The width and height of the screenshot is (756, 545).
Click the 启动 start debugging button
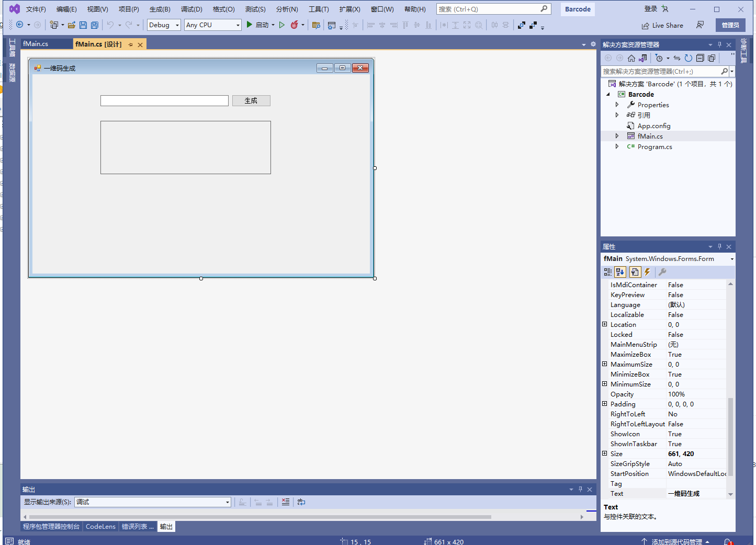click(x=260, y=25)
